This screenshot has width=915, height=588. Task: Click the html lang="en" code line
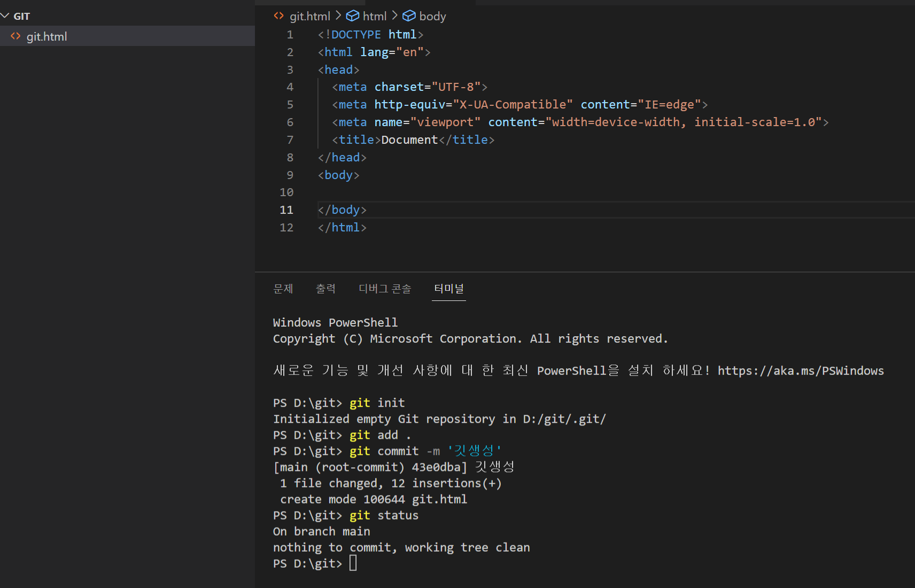(374, 52)
